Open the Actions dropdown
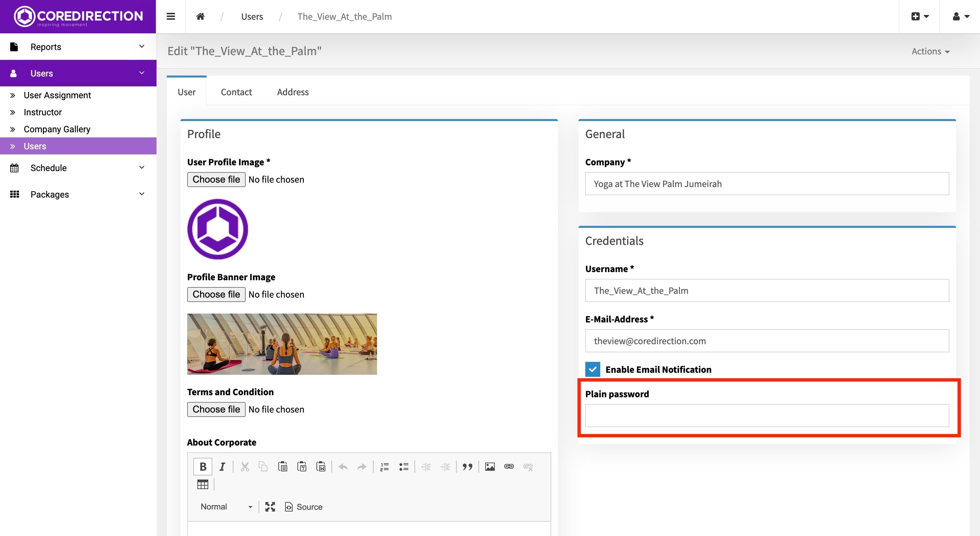 tap(931, 51)
